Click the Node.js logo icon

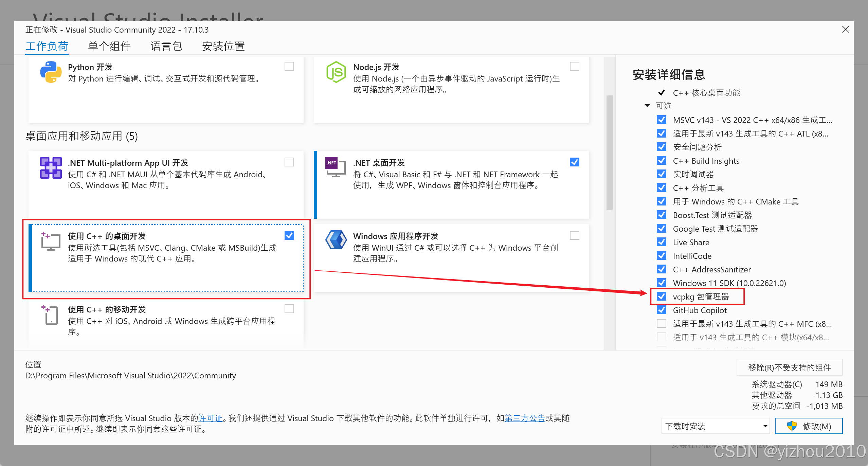(x=336, y=72)
